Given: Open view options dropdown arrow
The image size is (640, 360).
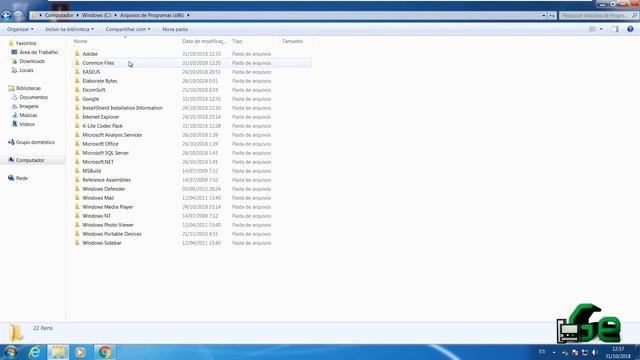Looking at the screenshot, I should point(601,29).
